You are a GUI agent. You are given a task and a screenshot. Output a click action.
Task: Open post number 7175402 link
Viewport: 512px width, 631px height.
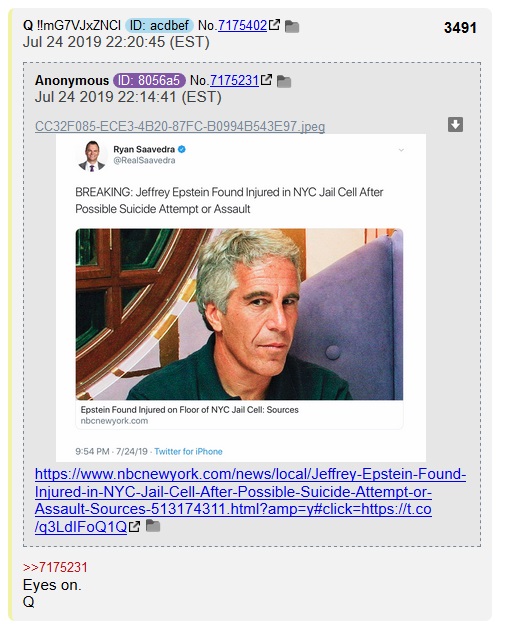pyautogui.click(x=242, y=25)
